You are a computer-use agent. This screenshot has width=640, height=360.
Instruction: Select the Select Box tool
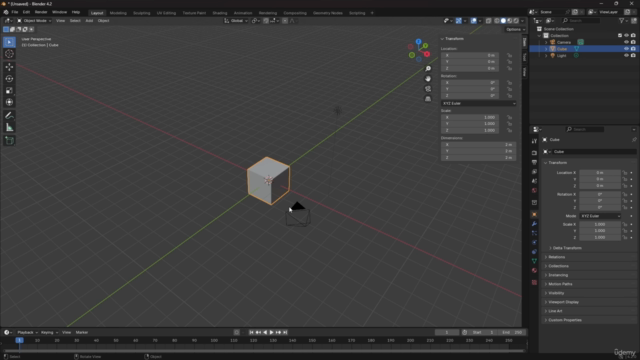(x=9, y=42)
